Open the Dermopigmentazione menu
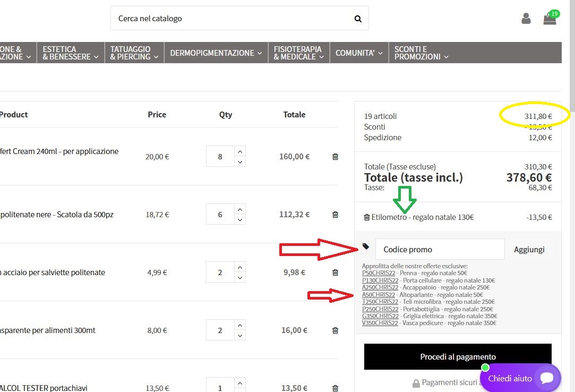Viewport: 575px width, 392px height. point(216,53)
